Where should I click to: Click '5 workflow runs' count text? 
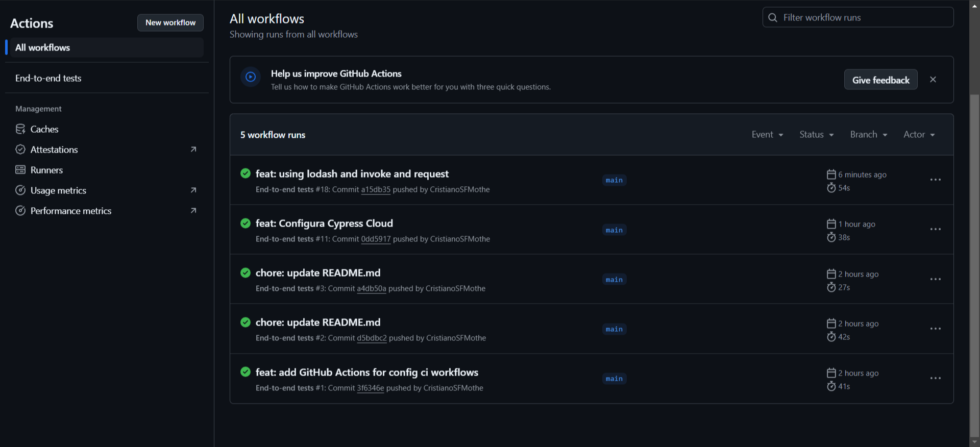tap(273, 135)
